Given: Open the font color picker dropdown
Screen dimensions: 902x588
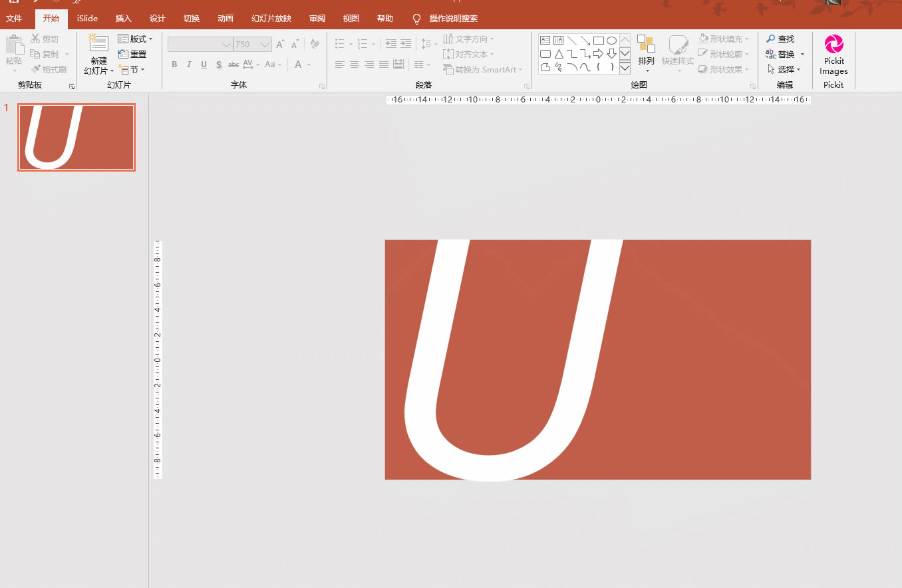Looking at the screenshot, I should tap(307, 65).
